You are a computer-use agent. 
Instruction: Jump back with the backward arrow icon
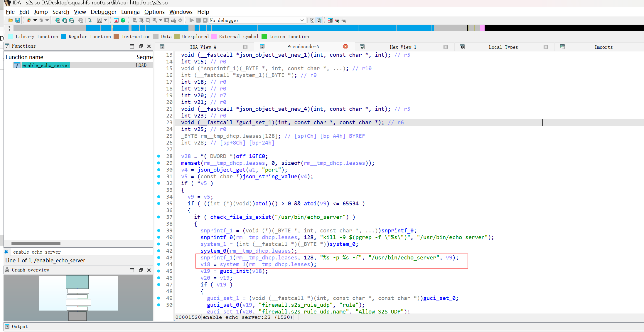(x=28, y=20)
